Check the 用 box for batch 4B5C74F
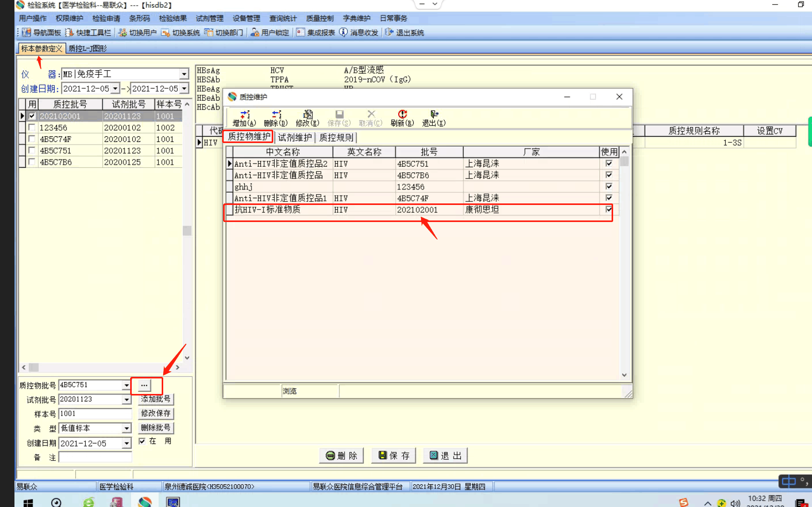The image size is (812, 507). 32,139
